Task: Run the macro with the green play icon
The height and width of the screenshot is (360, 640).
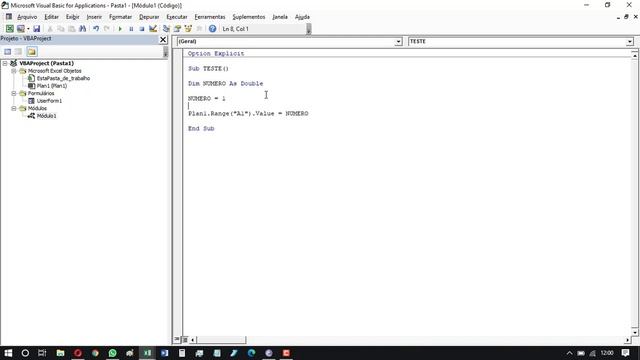Action: click(120, 29)
